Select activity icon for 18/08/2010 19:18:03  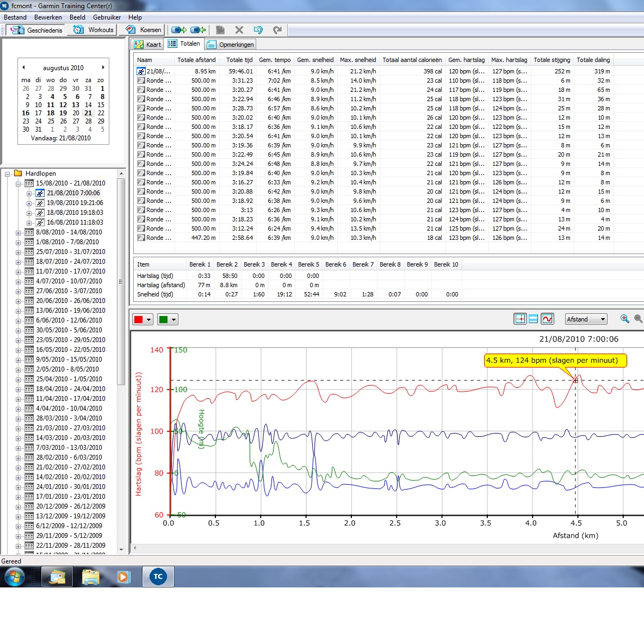[x=40, y=213]
